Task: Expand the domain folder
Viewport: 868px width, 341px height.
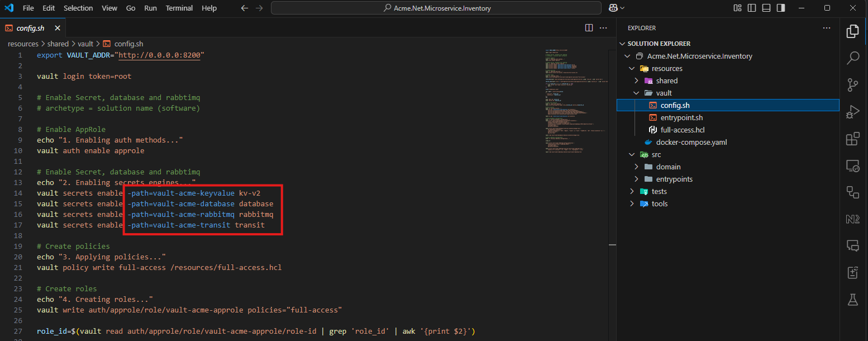Action: 636,167
